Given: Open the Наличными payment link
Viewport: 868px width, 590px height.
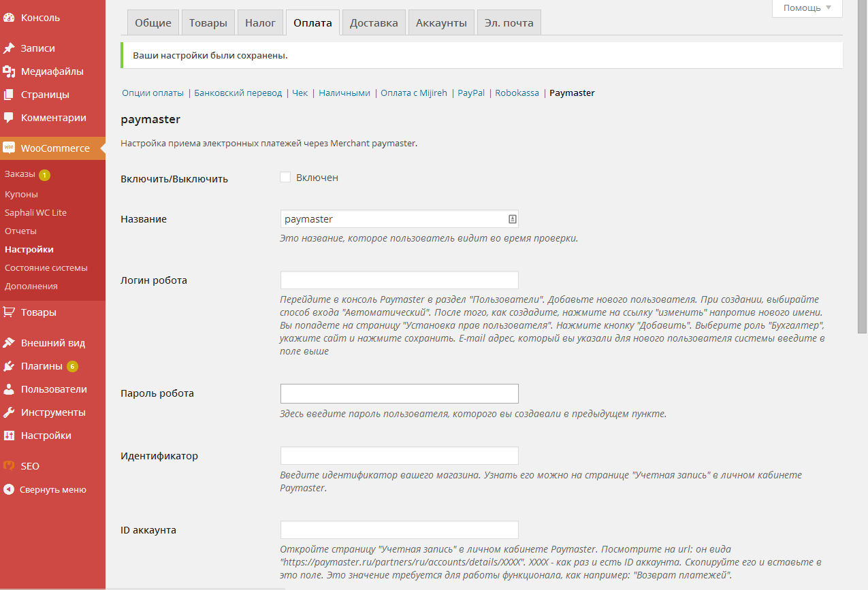Looking at the screenshot, I should coord(344,93).
